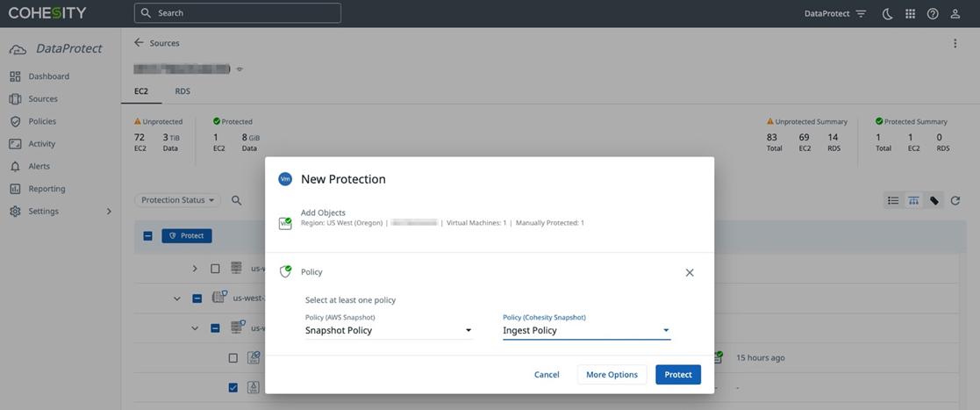Check the VM row showing 15 hours ago
The image size is (980, 410).
[x=233, y=358]
